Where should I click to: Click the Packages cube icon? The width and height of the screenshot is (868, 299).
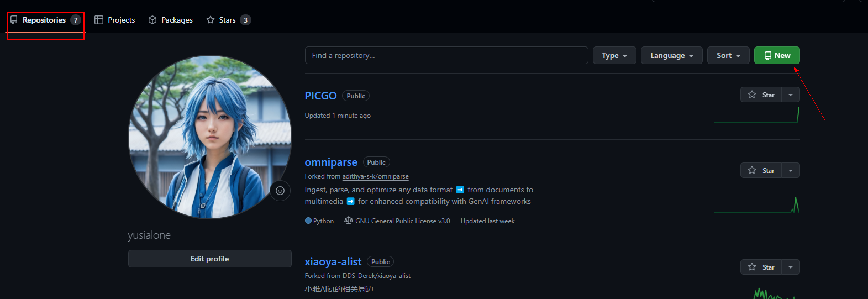152,20
